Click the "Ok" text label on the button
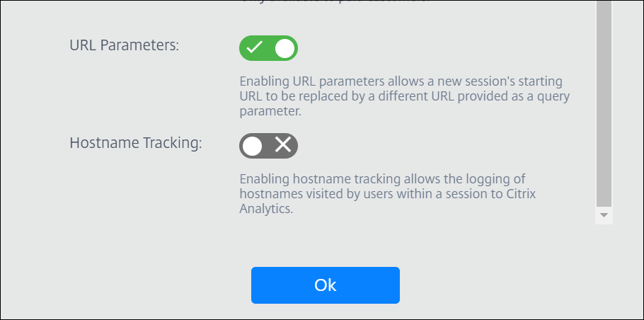Image resolution: width=644 pixels, height=320 pixels. 326,285
